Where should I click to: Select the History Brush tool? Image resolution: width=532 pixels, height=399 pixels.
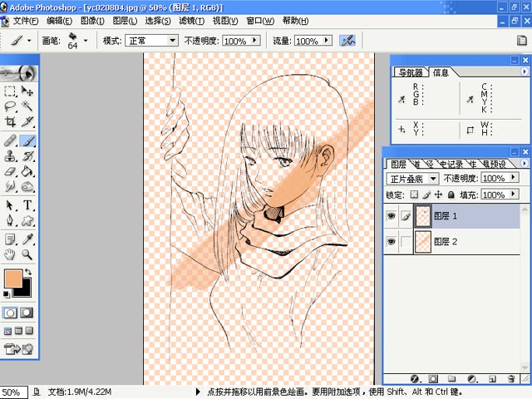tap(27, 156)
